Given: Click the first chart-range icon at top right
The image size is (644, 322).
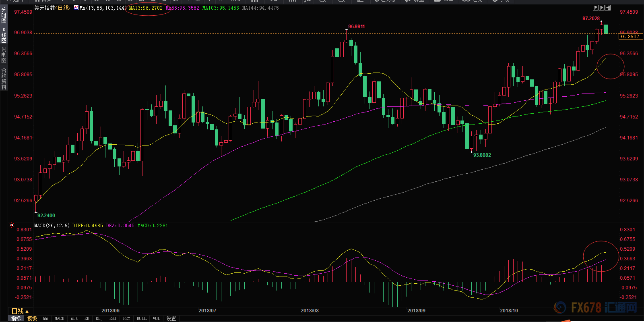Looking at the screenshot, I should [x=596, y=8].
